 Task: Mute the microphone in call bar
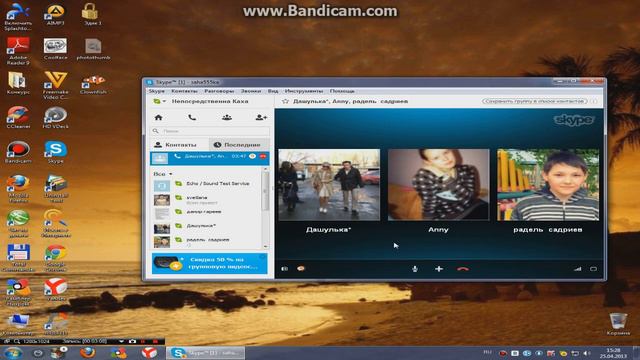tap(415, 269)
